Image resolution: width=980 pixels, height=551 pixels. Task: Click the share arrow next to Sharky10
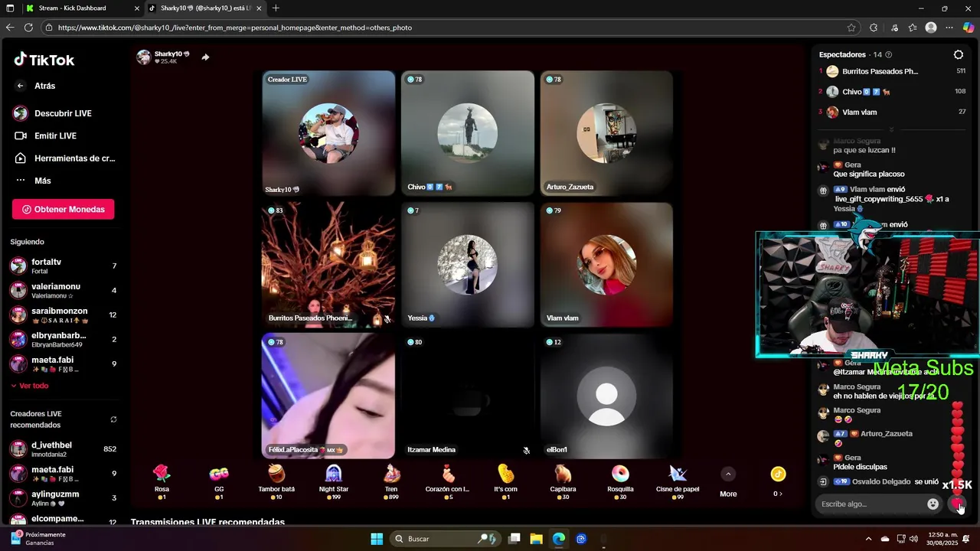[x=205, y=57]
